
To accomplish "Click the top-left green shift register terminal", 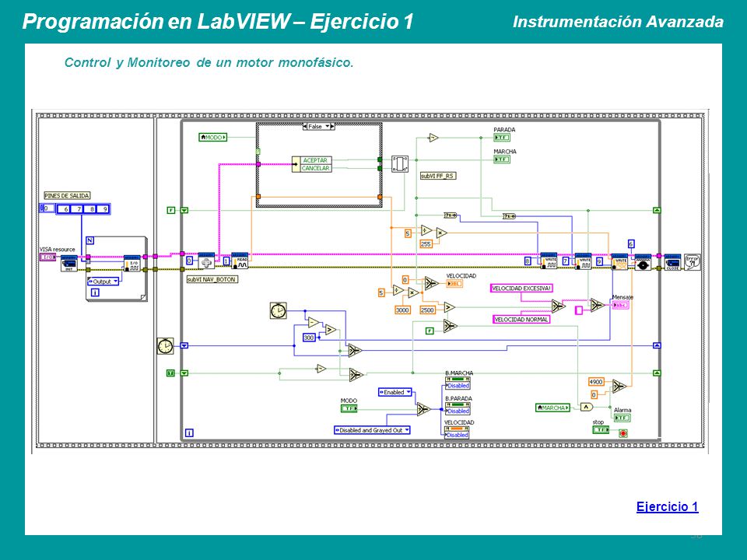I will coord(184,210).
